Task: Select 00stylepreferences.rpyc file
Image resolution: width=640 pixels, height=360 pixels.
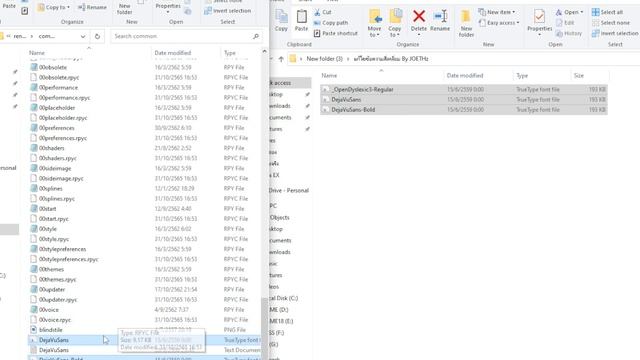Action: tap(144, 259)
